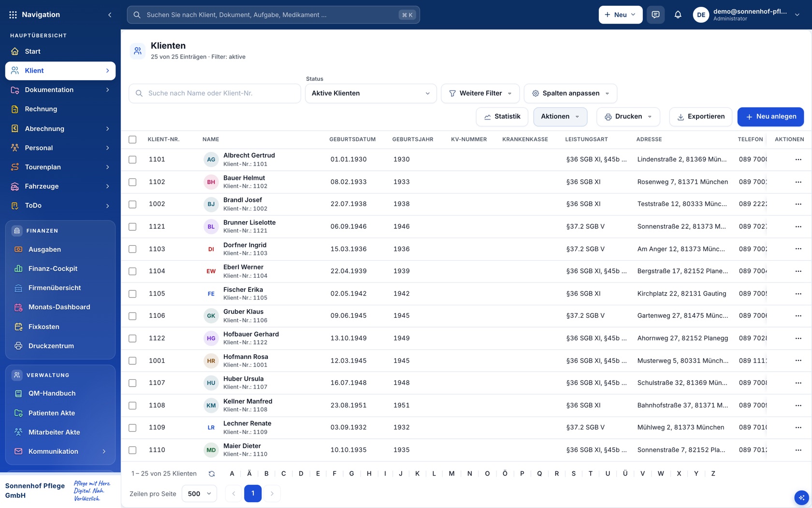Go to next page arrow
The height and width of the screenshot is (508, 812).
tap(272, 493)
